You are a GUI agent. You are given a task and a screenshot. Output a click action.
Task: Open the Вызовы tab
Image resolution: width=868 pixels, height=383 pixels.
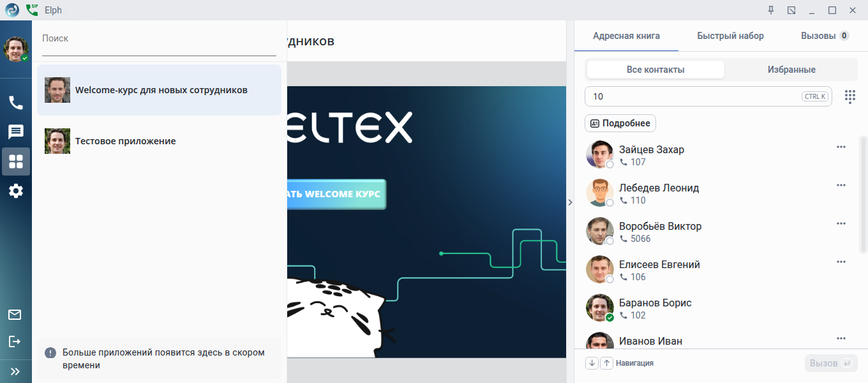click(825, 36)
